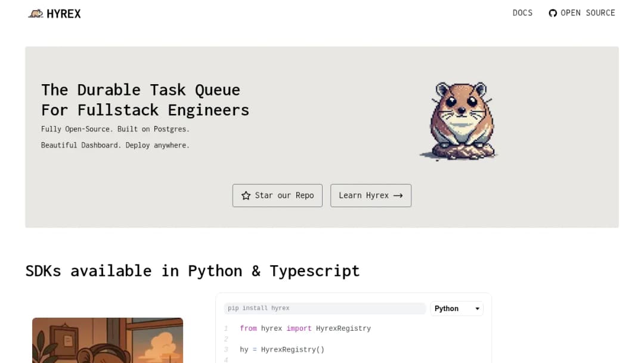Click the heading 'The Durable Task Queue'

(141, 90)
